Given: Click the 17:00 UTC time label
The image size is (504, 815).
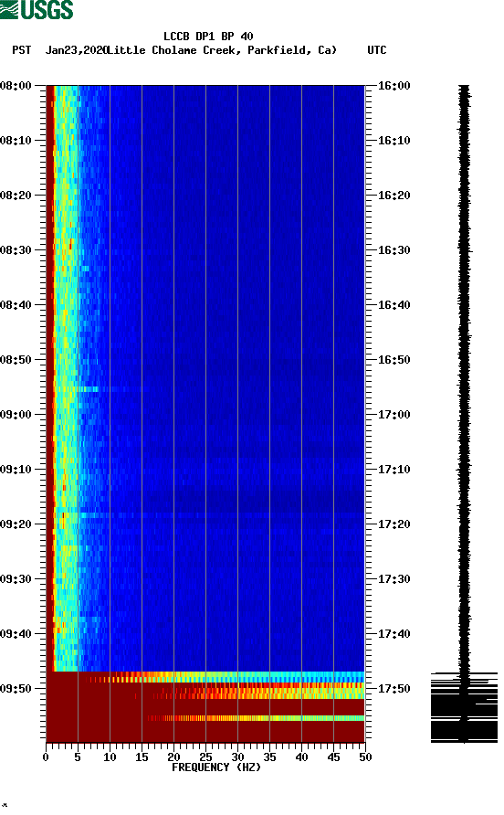Looking at the screenshot, I should point(394,414).
